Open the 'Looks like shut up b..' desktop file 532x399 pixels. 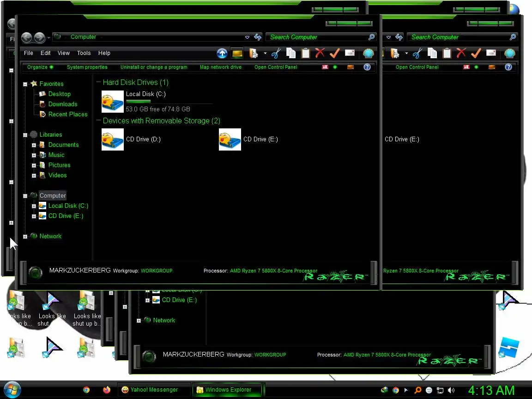tap(87, 308)
